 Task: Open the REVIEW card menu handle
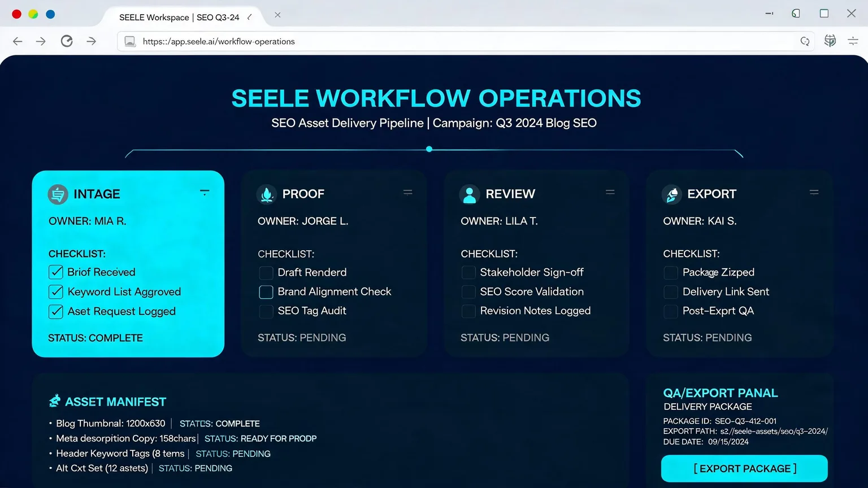pos(610,192)
